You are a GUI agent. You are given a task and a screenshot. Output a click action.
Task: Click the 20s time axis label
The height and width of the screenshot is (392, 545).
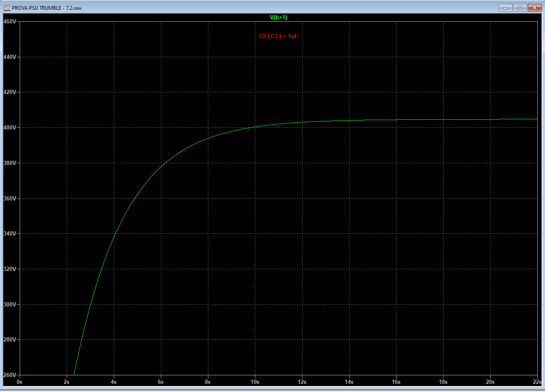[x=490, y=381]
